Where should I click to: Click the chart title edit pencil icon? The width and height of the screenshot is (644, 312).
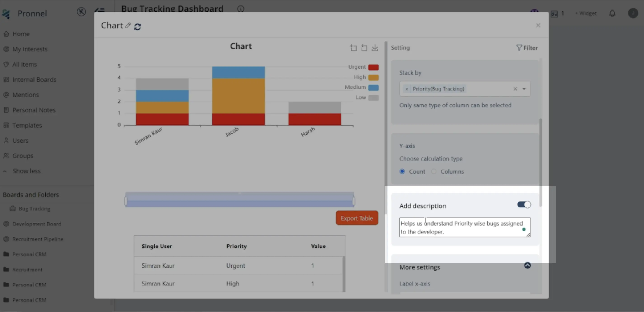coord(128,25)
